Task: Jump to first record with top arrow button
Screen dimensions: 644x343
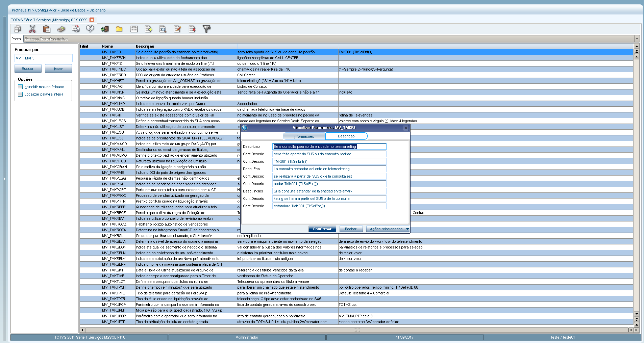Action: point(637,46)
